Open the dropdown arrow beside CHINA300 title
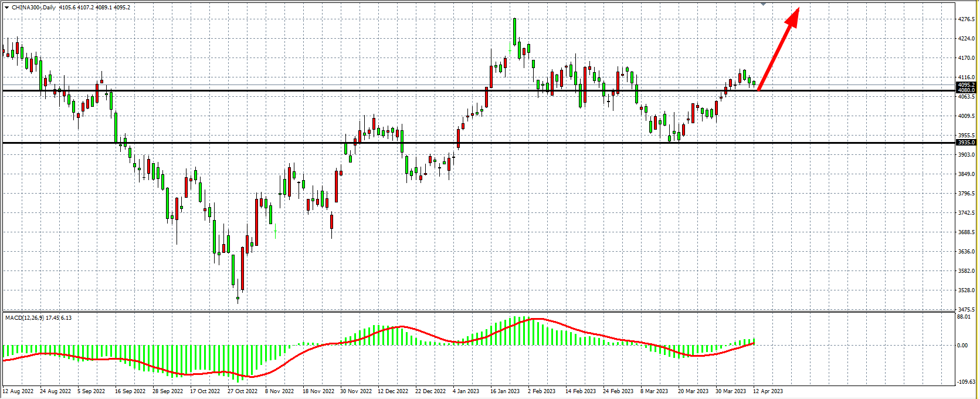Image resolution: width=980 pixels, height=399 pixels. [x=6, y=8]
